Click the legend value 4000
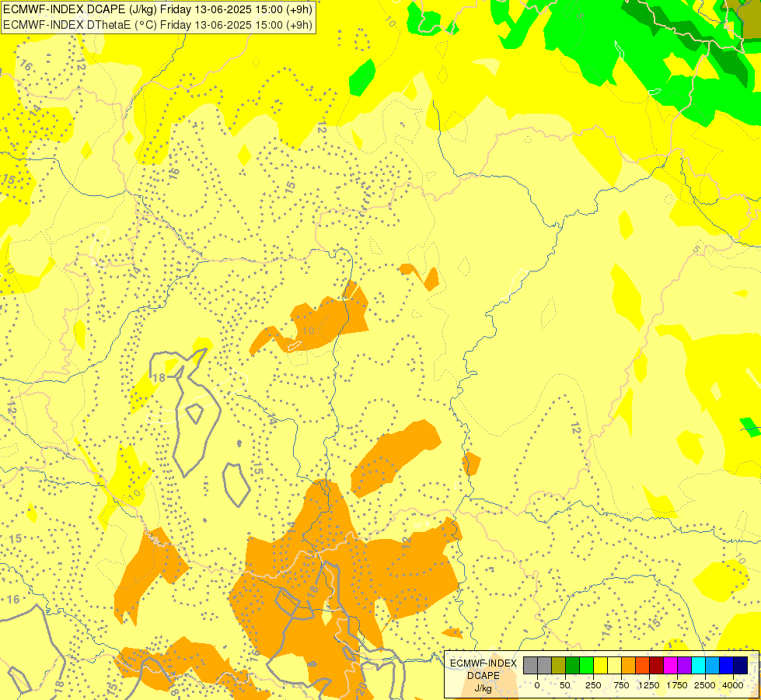 point(733,685)
